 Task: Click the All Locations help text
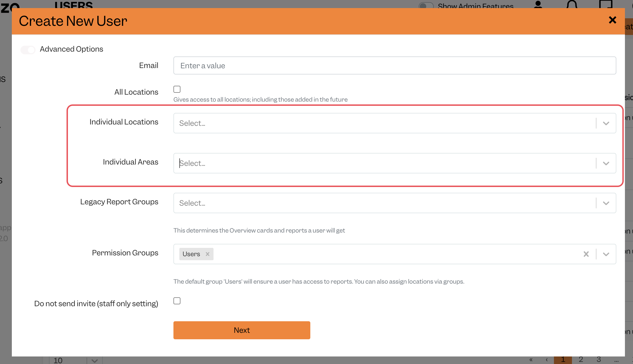click(260, 99)
